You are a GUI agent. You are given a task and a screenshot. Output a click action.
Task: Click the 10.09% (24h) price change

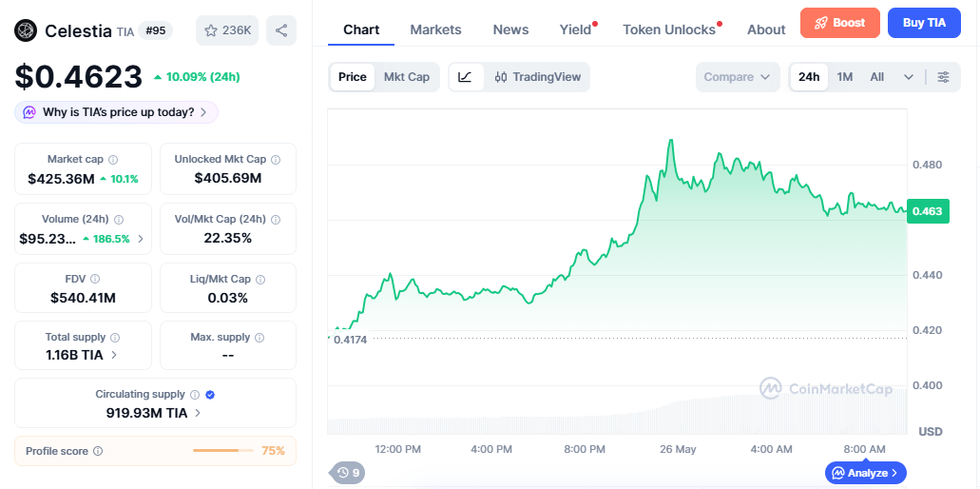point(197,77)
